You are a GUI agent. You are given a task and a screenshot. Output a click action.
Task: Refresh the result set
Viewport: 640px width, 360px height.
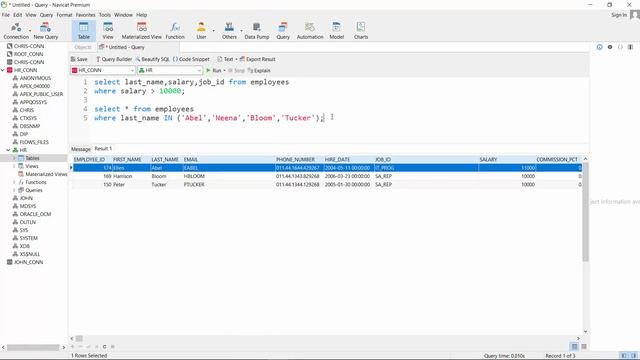click(104, 347)
